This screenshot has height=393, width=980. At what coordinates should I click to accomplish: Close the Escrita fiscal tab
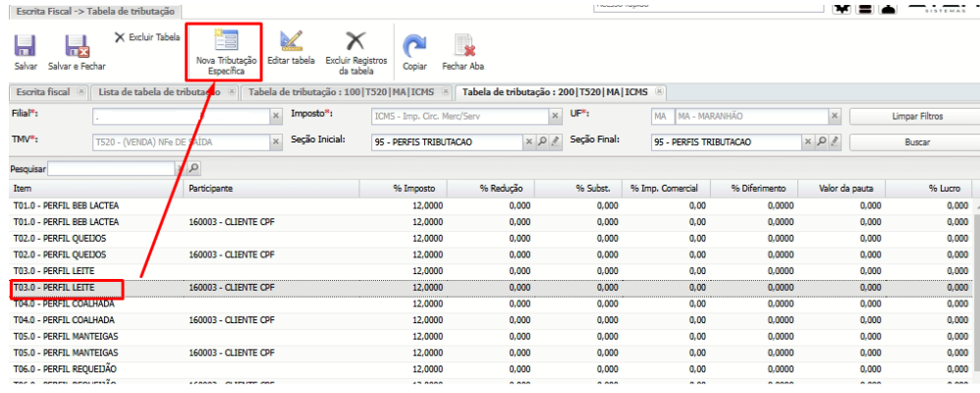(81, 91)
